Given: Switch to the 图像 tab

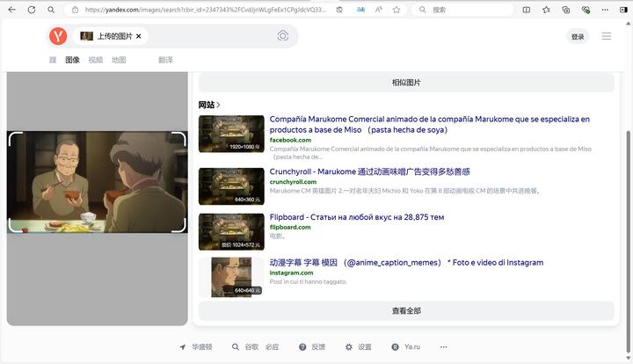Looking at the screenshot, I should click(73, 60).
